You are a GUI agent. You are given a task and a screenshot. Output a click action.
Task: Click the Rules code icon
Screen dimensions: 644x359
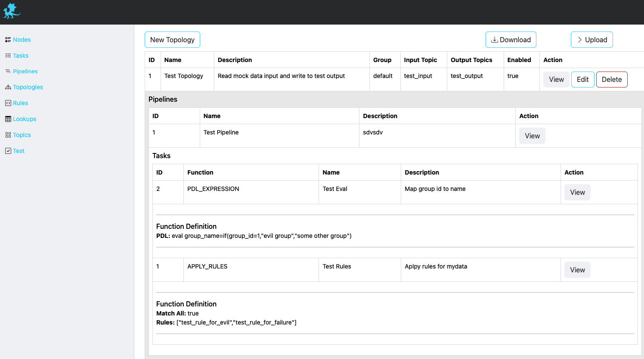[8, 103]
